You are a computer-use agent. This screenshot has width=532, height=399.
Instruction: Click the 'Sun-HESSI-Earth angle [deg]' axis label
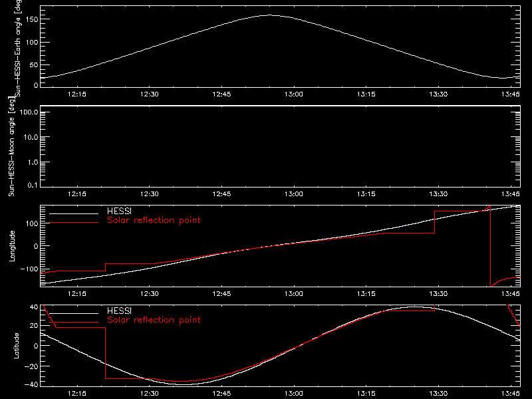point(19,49)
